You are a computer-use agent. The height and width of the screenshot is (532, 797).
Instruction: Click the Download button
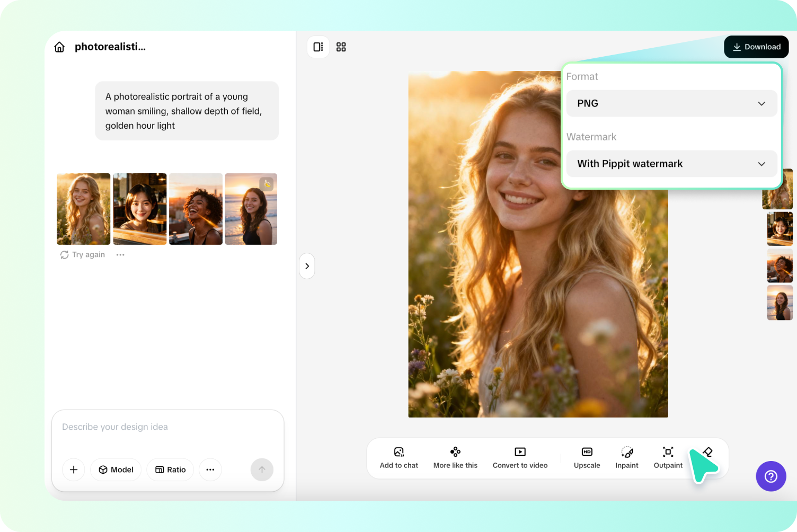[x=756, y=47]
